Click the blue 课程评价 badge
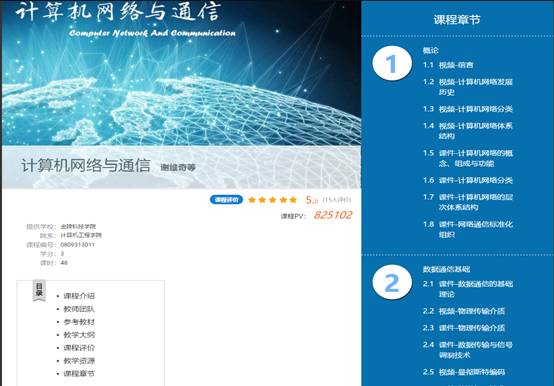 click(x=226, y=200)
